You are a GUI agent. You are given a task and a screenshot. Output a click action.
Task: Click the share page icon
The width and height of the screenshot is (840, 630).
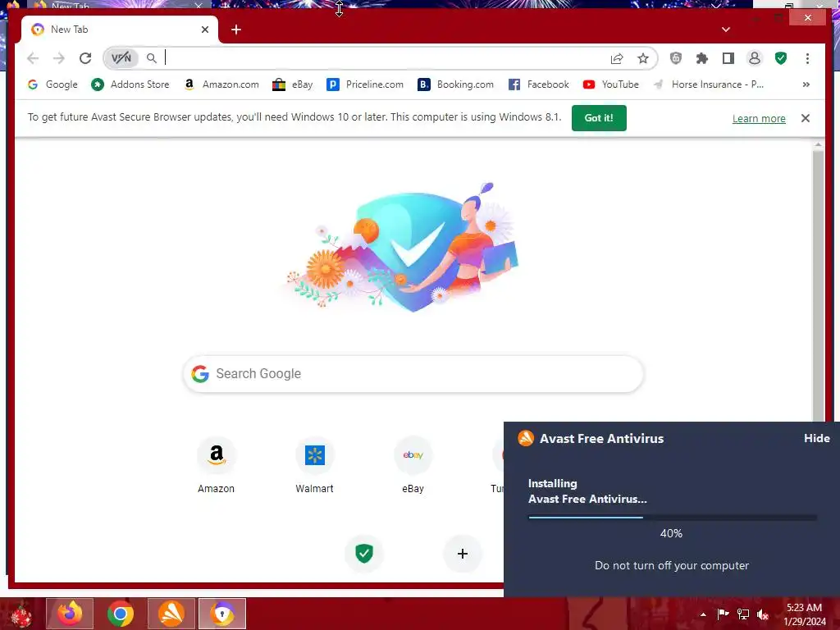(x=617, y=58)
